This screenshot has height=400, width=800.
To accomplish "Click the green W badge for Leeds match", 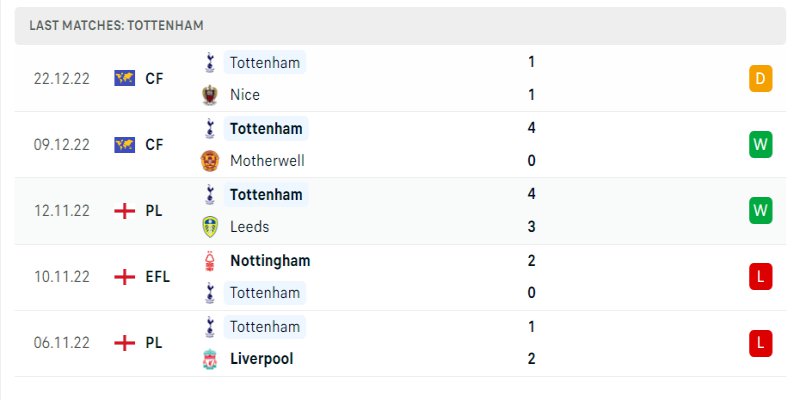I will (x=760, y=210).
